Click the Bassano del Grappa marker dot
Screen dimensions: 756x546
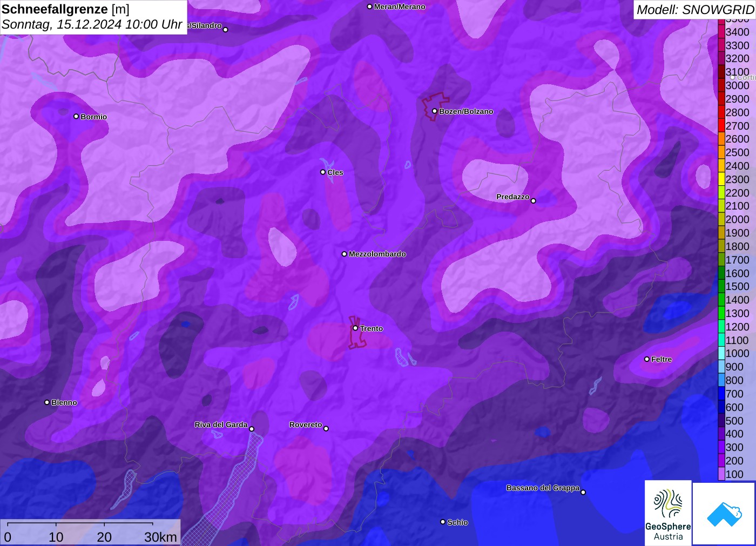pyautogui.click(x=583, y=492)
